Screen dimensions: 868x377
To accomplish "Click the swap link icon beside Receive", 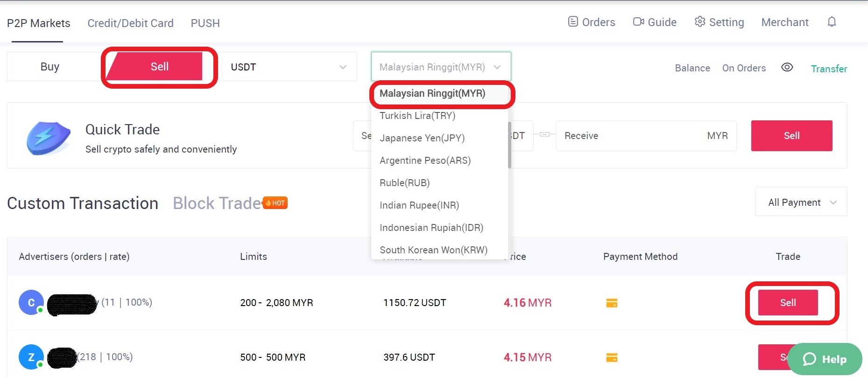I will click(544, 134).
